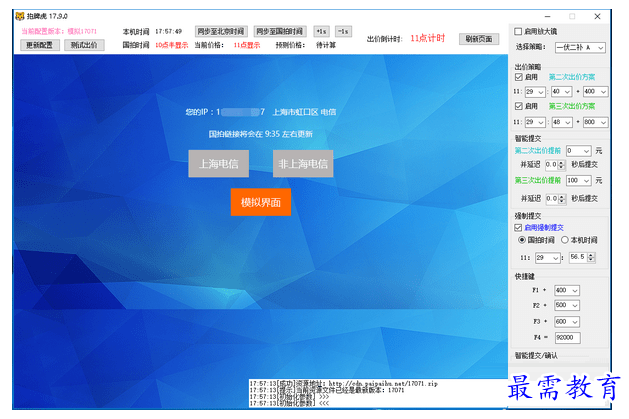Image resolution: width=629 pixels, height=419 pixels.
Task: Toggle 启用 checkbox for 第二次出价方案
Action: pyautogui.click(x=519, y=77)
